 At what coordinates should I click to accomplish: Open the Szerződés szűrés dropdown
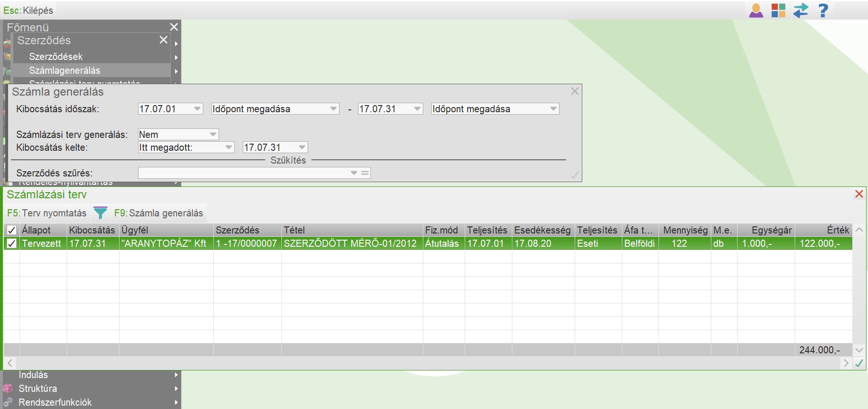[x=354, y=173]
